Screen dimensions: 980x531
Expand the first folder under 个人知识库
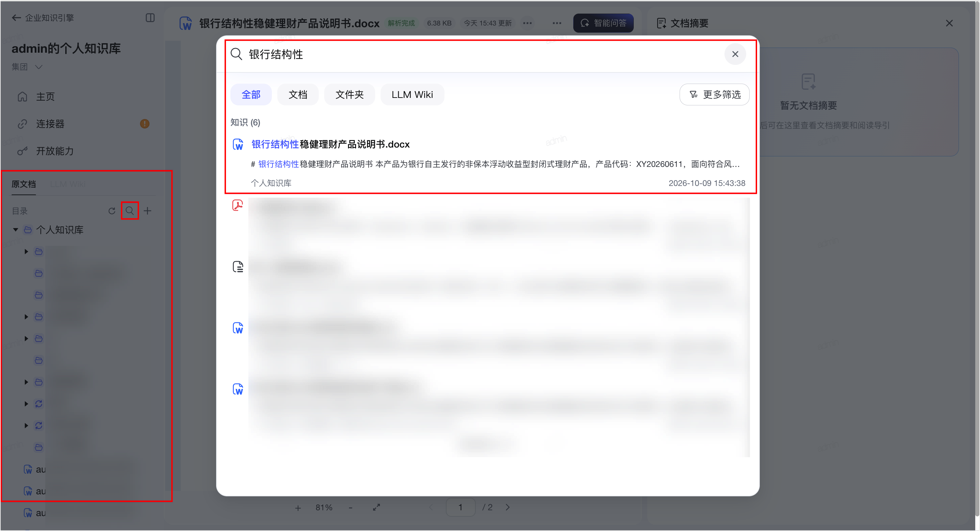pos(26,252)
